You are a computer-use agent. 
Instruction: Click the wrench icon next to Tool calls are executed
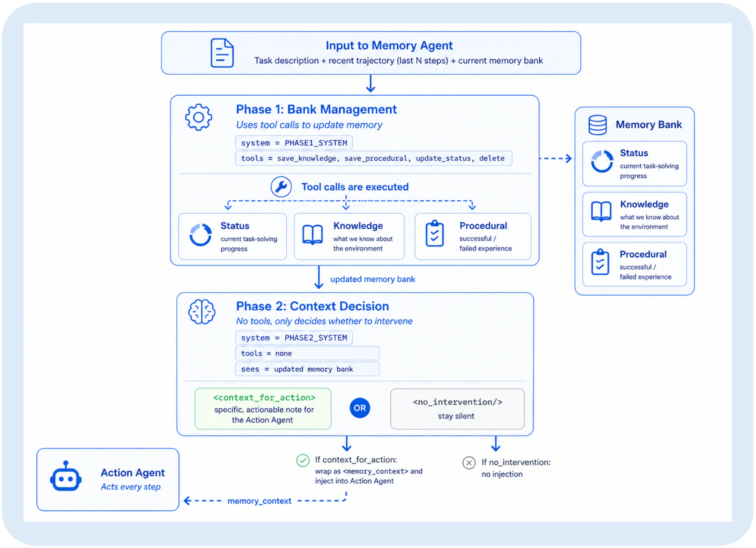pos(281,187)
